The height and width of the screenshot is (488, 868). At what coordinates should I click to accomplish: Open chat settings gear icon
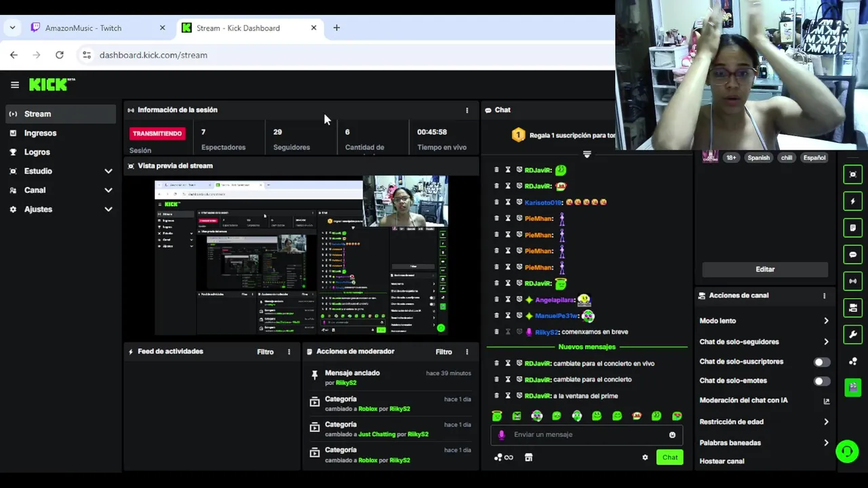click(x=645, y=457)
